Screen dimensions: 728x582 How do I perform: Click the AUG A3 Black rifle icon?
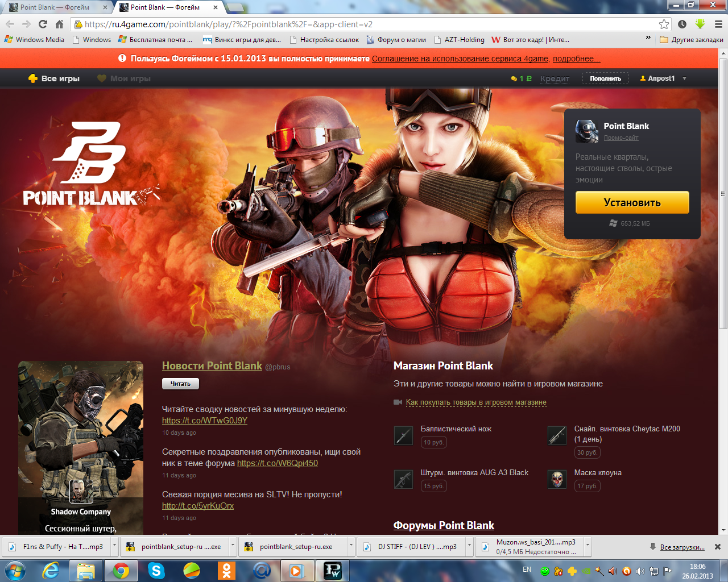click(x=403, y=479)
